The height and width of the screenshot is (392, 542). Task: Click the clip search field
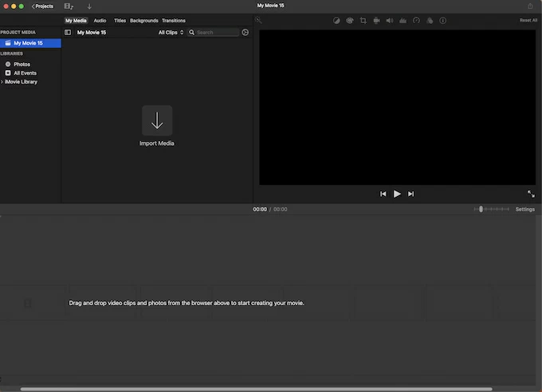coord(215,33)
